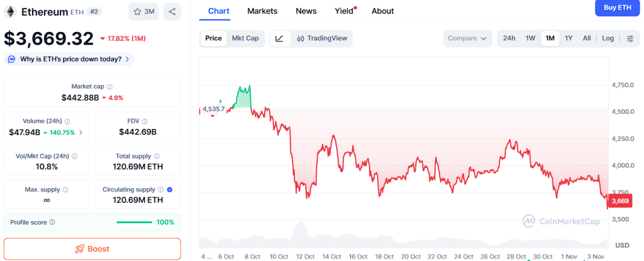Viewport: 644px width, 261px height.
Task: Toggle the Log scale option
Action: tap(608, 38)
